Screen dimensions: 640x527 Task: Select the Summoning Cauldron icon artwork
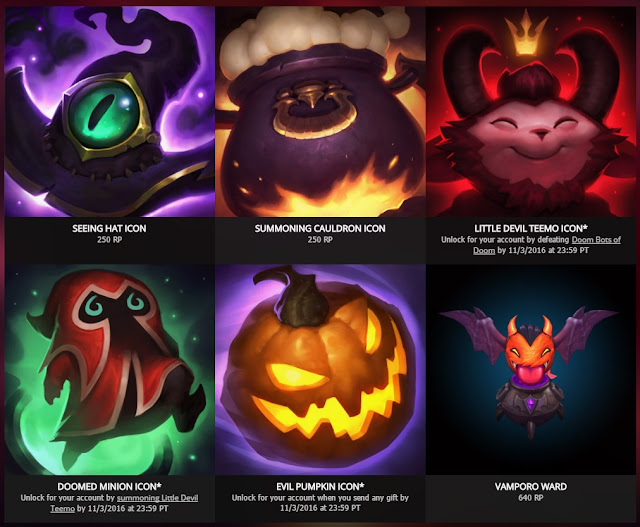click(x=320, y=111)
